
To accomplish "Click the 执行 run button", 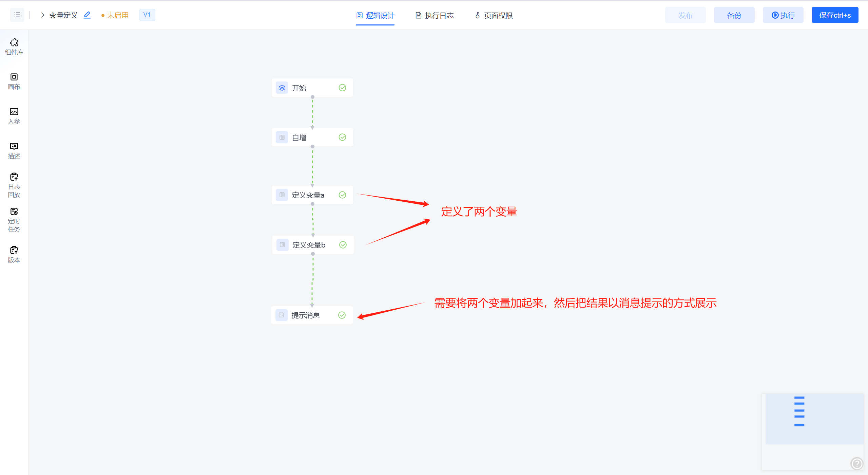I will [x=783, y=15].
